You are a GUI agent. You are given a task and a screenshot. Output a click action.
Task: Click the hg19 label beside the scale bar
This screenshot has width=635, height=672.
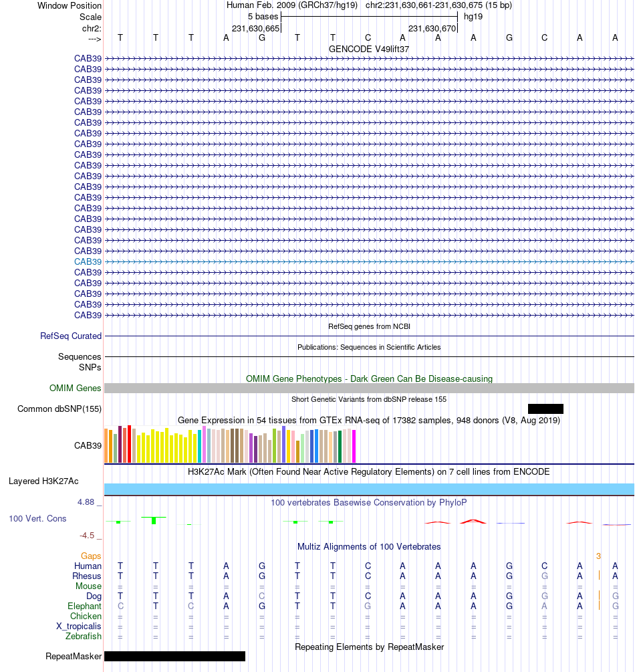point(473,17)
